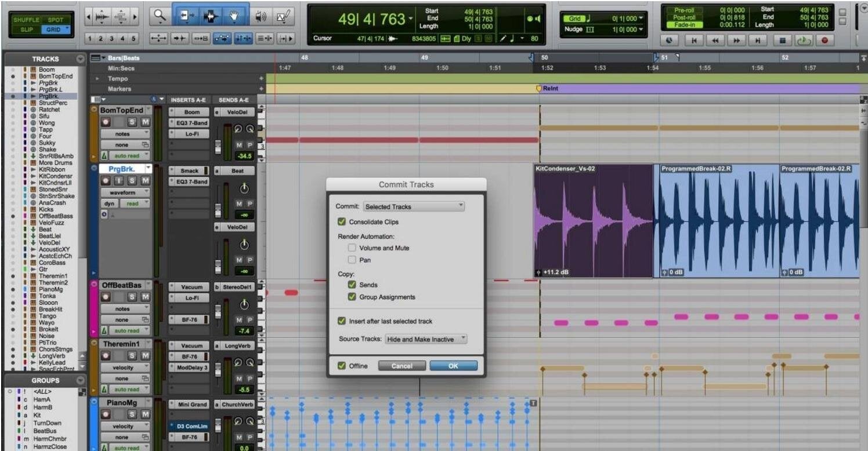Open the Source Tracks dropdown
This screenshot has width=868, height=451.
coord(425,339)
